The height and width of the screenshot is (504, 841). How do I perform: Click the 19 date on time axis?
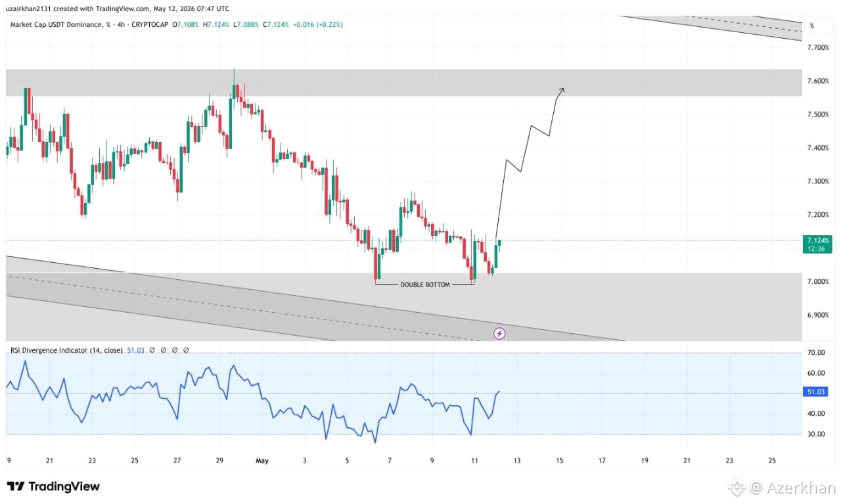pos(645,461)
